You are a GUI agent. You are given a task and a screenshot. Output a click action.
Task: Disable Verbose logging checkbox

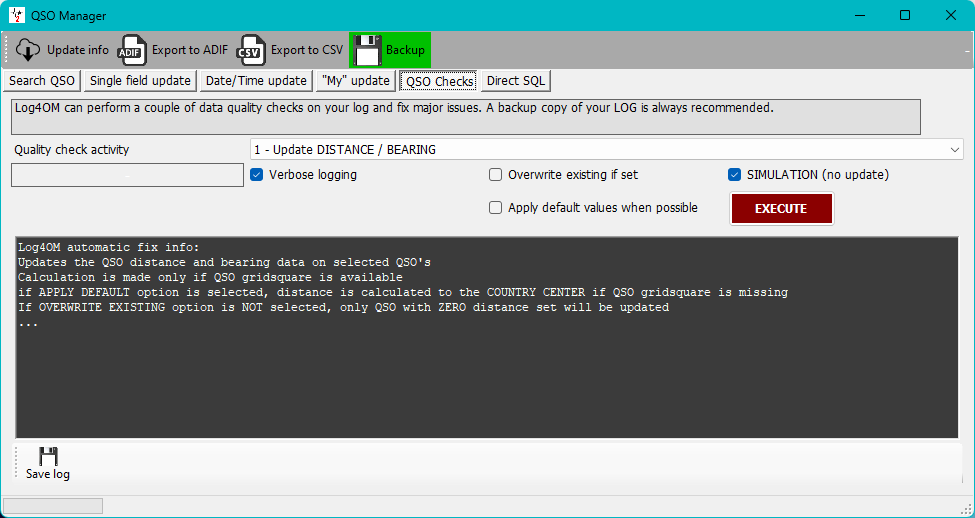[256, 175]
